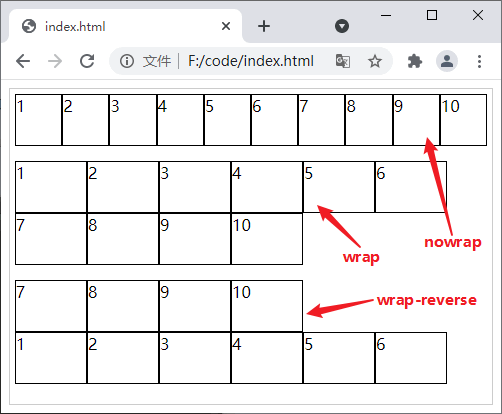This screenshot has height=414, width=502.
Task: Click box 1 in the nowrap row
Action: pyautogui.click(x=38, y=120)
